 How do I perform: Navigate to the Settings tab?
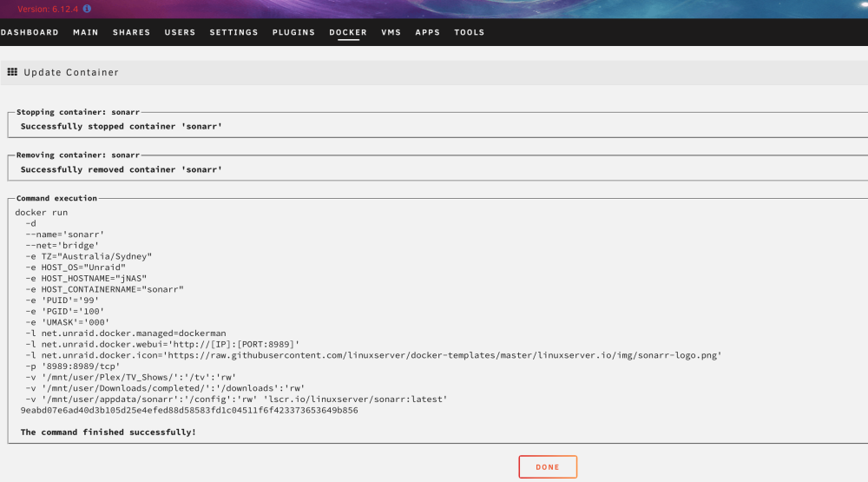pyautogui.click(x=233, y=32)
